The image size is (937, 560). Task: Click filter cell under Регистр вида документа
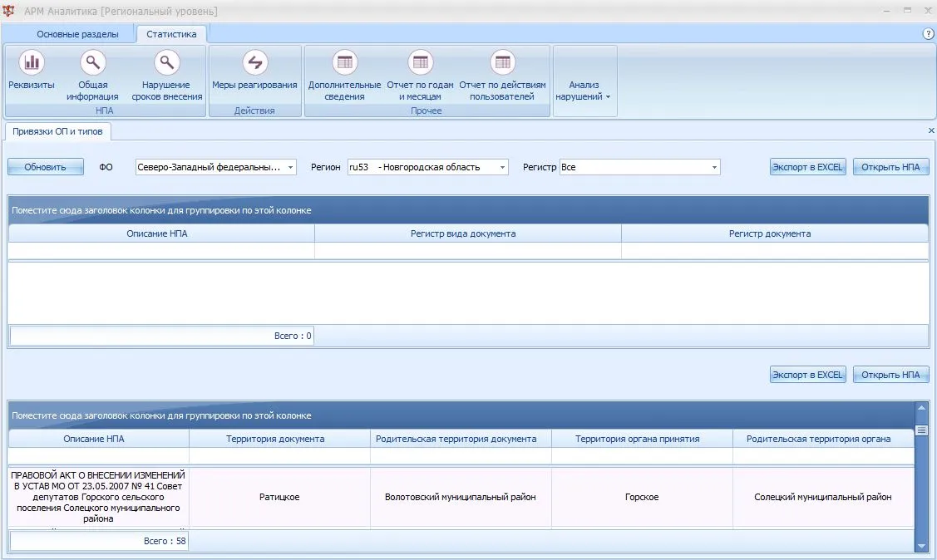[x=468, y=251]
